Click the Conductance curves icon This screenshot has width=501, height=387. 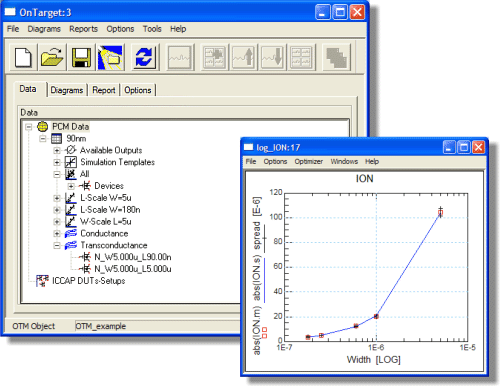pyautogui.click(x=71, y=233)
